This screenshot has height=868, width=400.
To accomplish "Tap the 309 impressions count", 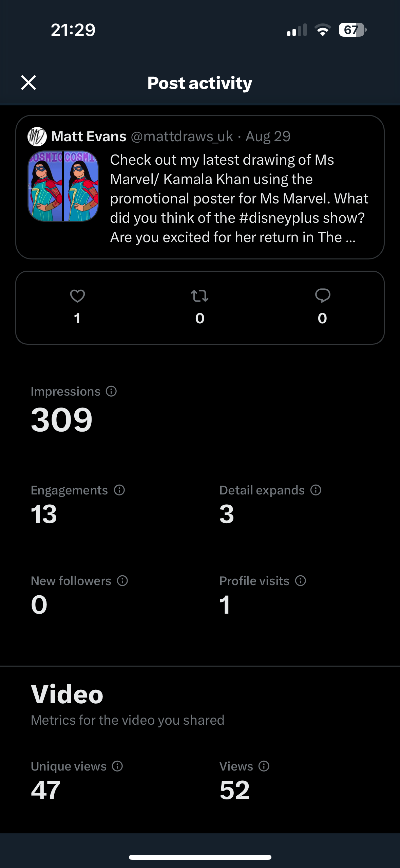I will click(62, 420).
